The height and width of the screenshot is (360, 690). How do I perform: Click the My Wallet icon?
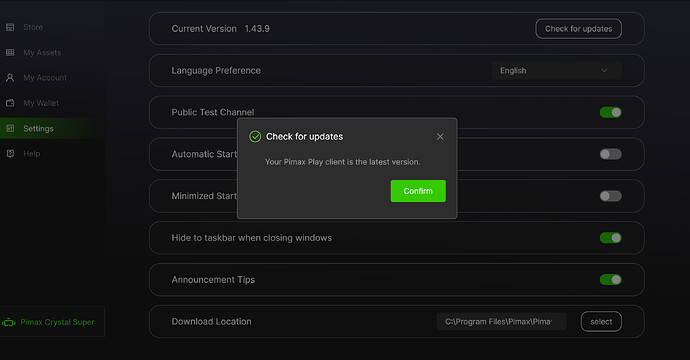pyautogui.click(x=10, y=103)
